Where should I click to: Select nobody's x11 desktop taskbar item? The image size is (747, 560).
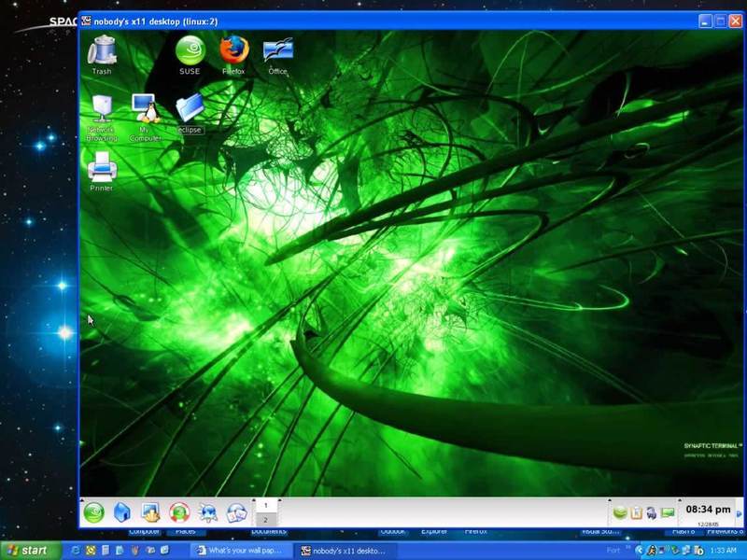[342, 551]
